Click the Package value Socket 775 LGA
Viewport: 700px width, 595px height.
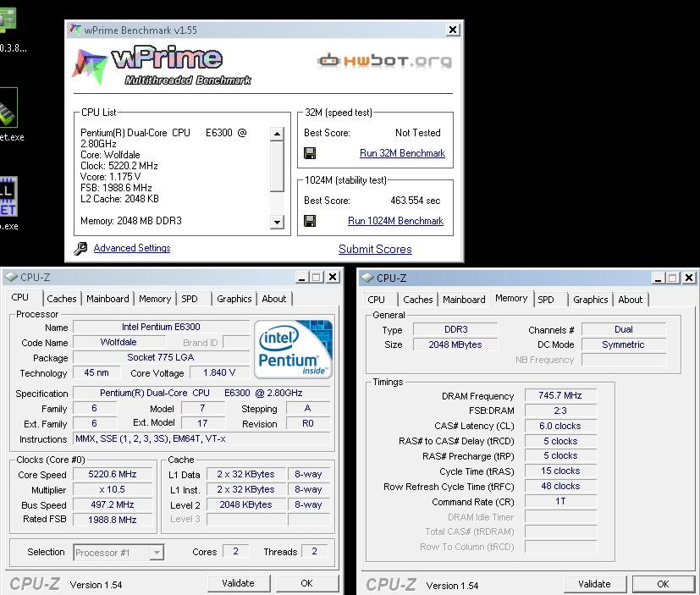pyautogui.click(x=161, y=357)
